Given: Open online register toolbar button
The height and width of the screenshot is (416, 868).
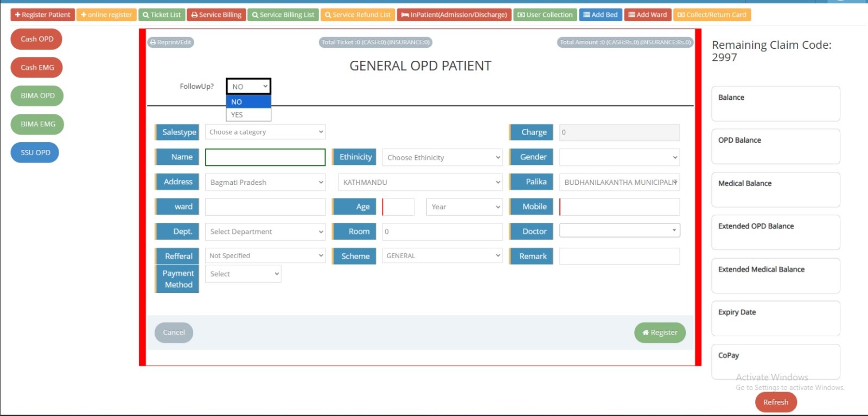Looking at the screenshot, I should pos(106,15).
